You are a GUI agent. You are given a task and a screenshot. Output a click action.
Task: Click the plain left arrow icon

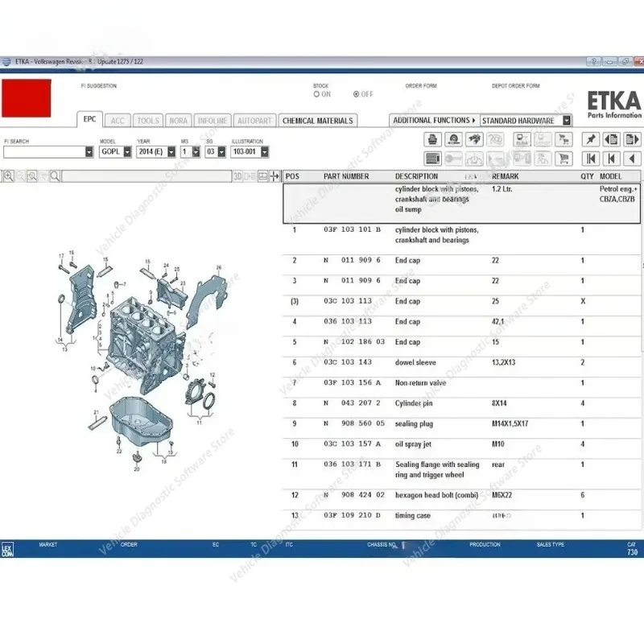tap(632, 159)
